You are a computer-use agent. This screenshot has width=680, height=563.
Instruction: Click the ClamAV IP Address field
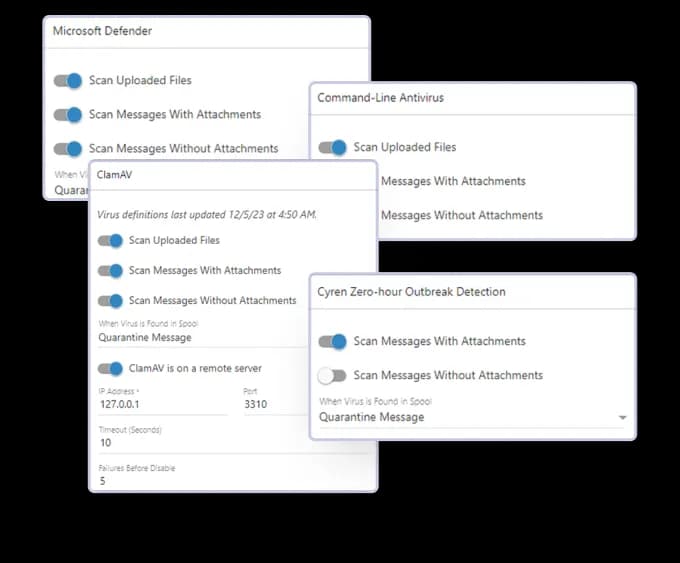tap(165, 406)
